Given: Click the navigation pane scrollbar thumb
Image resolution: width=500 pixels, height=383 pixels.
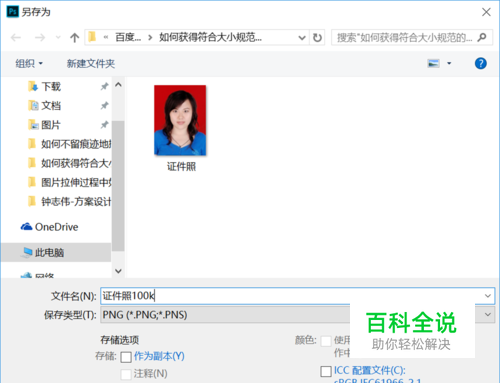Looking at the screenshot, I should pos(118,185).
